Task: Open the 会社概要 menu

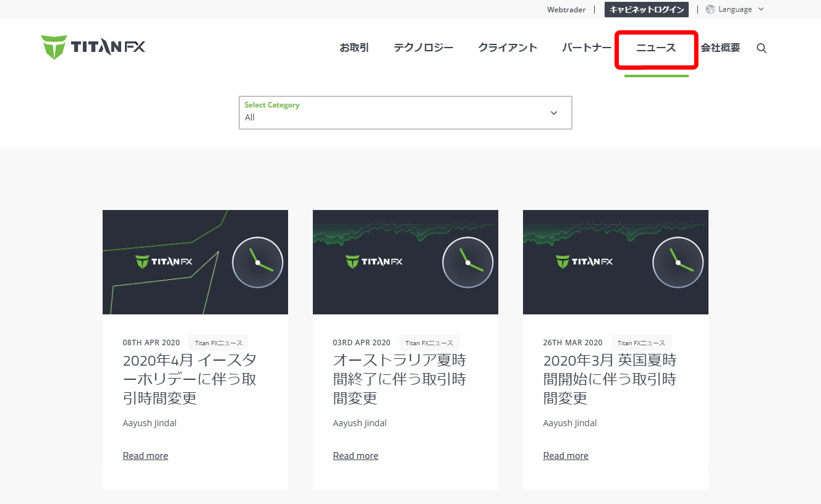Action: pos(720,48)
